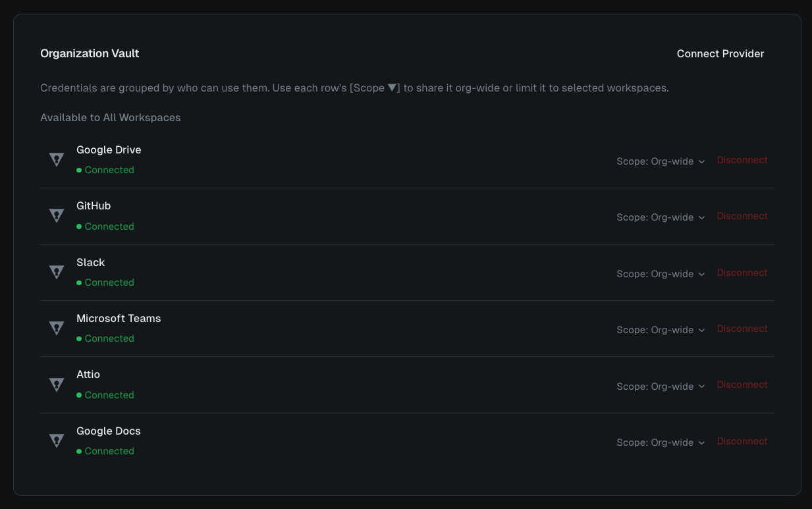Image resolution: width=812 pixels, height=509 pixels.
Task: Click the Attio provider name
Action: pos(88,374)
